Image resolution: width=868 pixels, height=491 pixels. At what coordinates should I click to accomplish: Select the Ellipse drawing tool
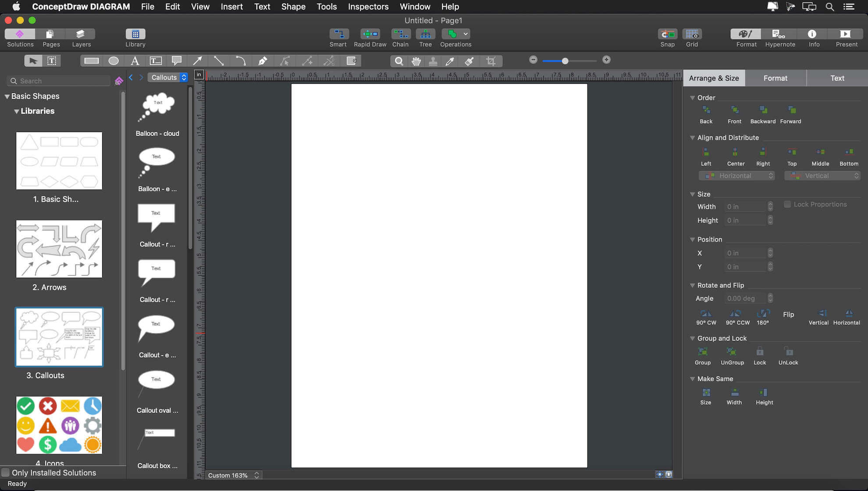click(113, 61)
